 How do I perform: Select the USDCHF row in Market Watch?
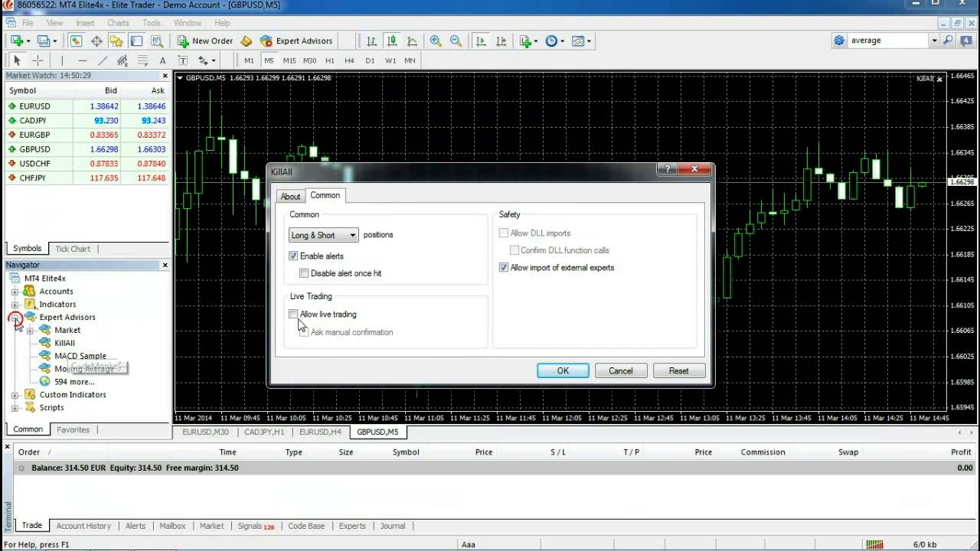(x=87, y=163)
